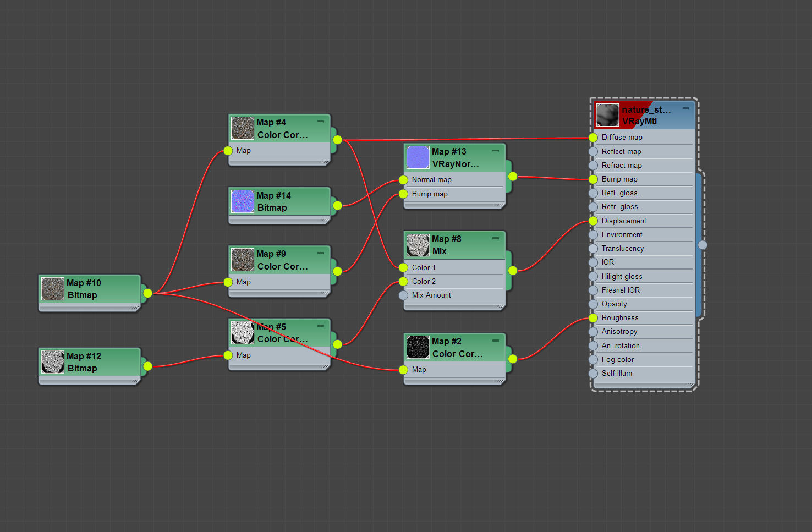Screen dimensions: 812x532
Task: Select the Map #14 Bitmap preview icon
Action: click(x=242, y=201)
